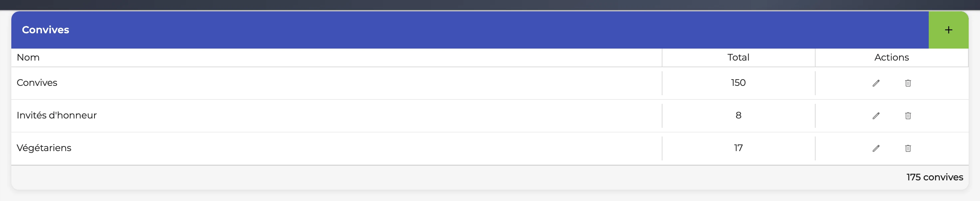Click the 175 convives footer summary
The height and width of the screenshot is (201, 980).
934,177
